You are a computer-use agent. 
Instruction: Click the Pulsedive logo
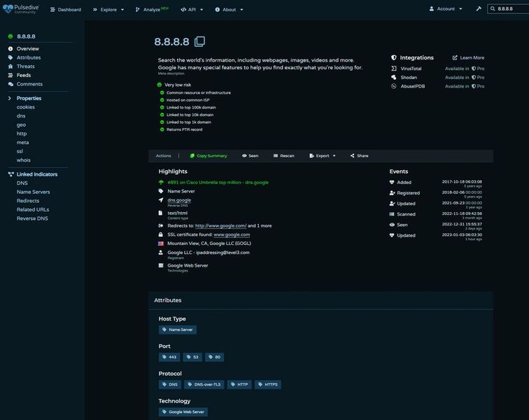click(x=21, y=9)
